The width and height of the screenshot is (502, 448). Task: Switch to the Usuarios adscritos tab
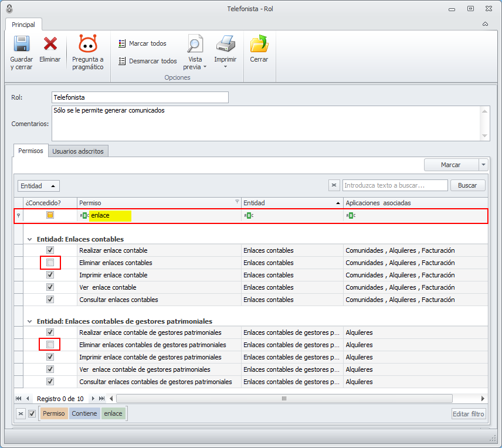78,151
